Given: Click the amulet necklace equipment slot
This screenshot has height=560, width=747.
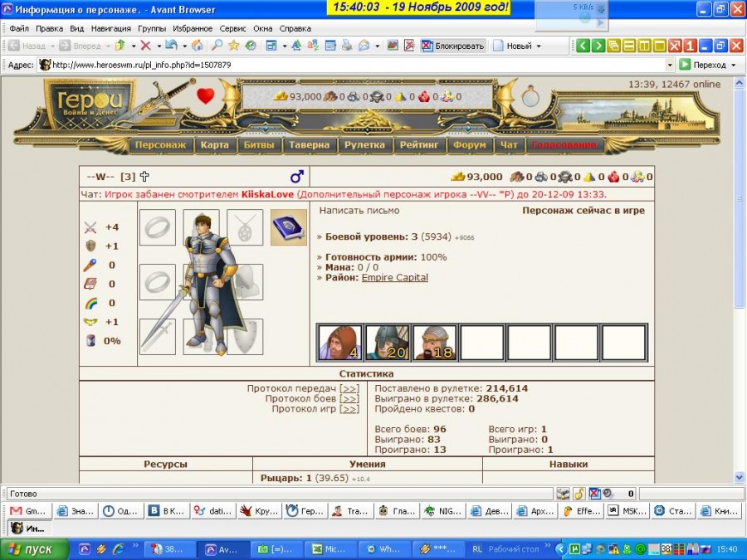Looking at the screenshot, I should 245,227.
